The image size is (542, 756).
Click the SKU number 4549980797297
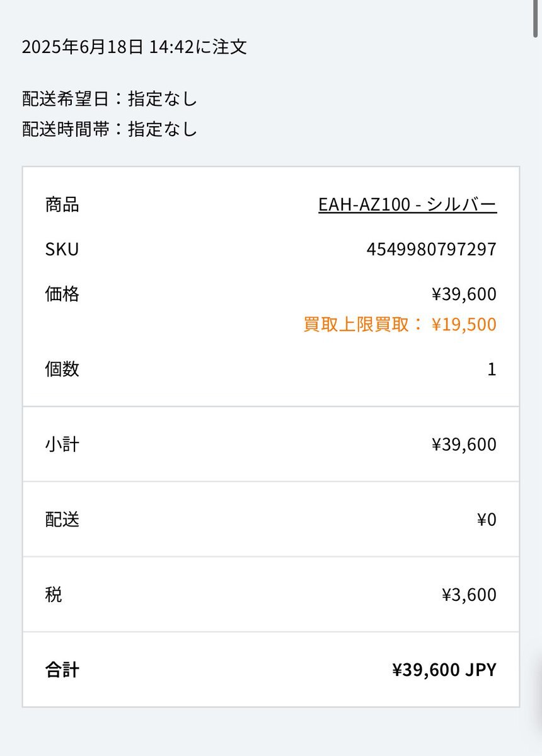pyautogui.click(x=431, y=249)
